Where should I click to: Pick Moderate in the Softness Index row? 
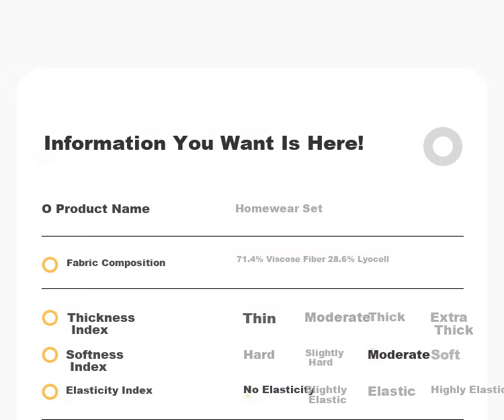pos(398,355)
